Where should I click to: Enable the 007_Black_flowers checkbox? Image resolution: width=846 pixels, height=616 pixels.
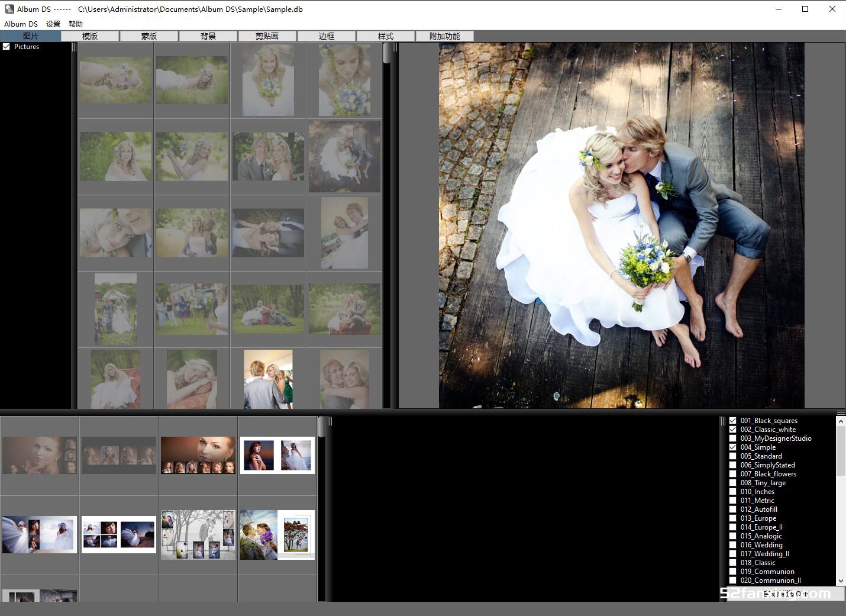(733, 474)
